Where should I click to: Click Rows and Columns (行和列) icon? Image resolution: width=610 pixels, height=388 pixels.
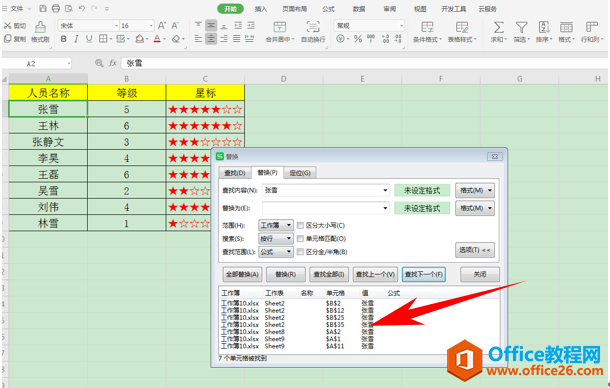(592, 27)
